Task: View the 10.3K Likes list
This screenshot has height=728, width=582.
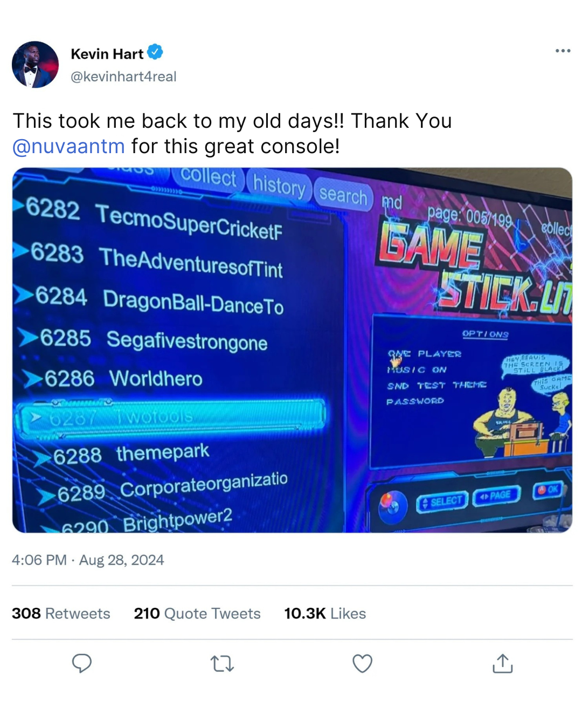Action: pyautogui.click(x=325, y=613)
